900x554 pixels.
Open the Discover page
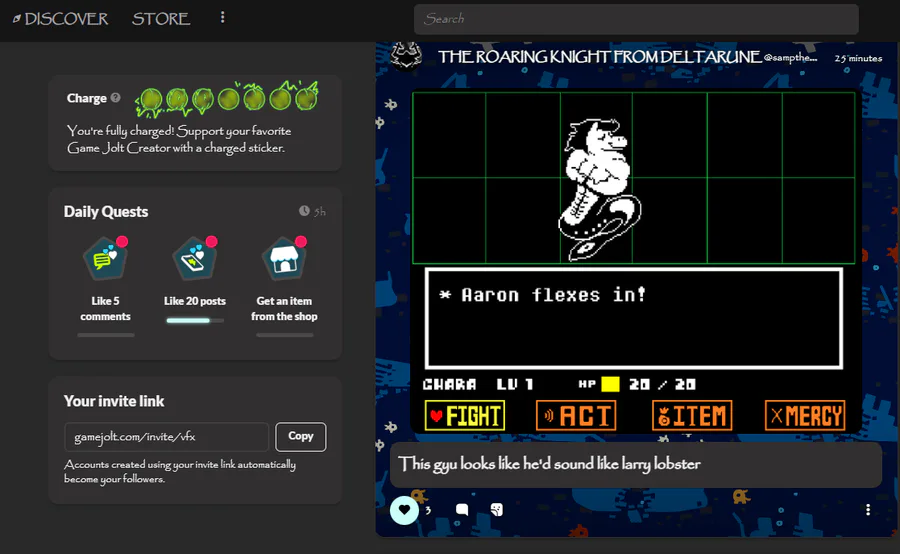(60, 19)
